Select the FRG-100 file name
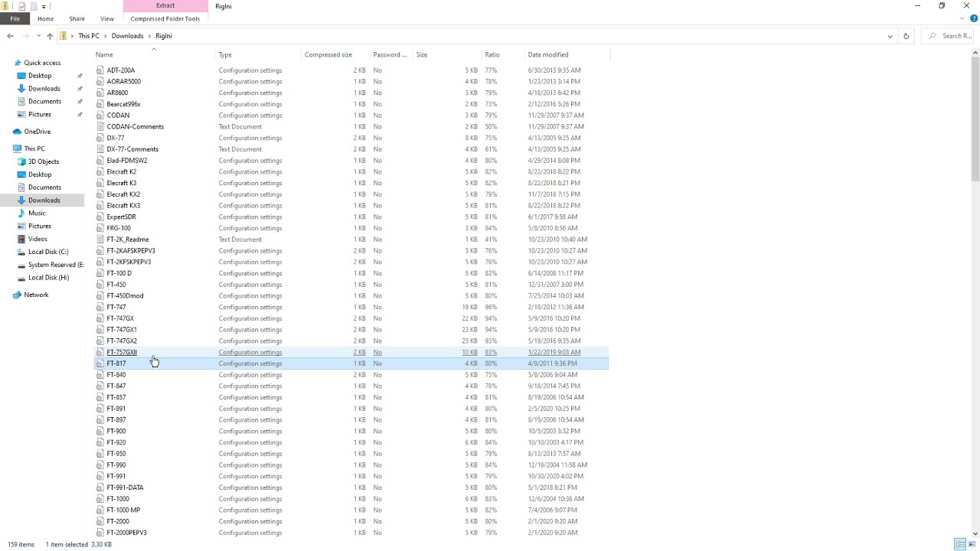The height and width of the screenshot is (551, 980). click(x=119, y=228)
